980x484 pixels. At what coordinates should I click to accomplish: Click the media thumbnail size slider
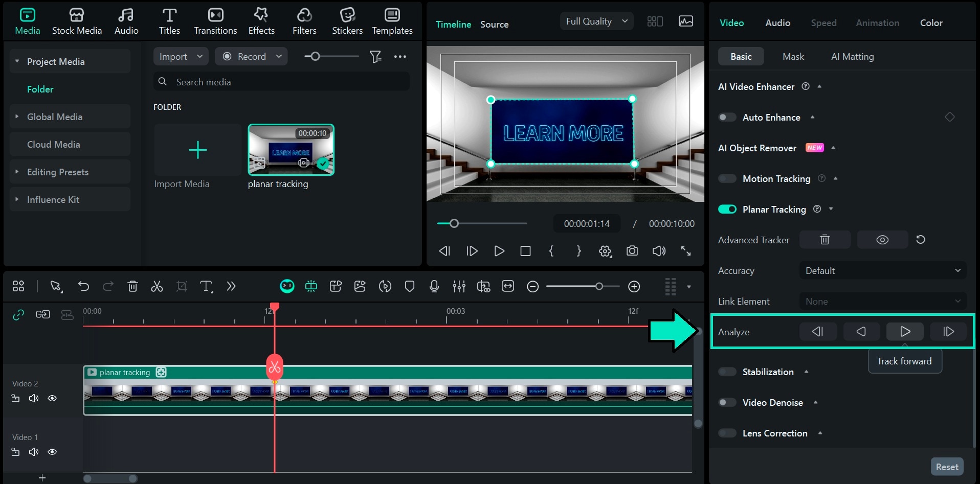coord(331,57)
